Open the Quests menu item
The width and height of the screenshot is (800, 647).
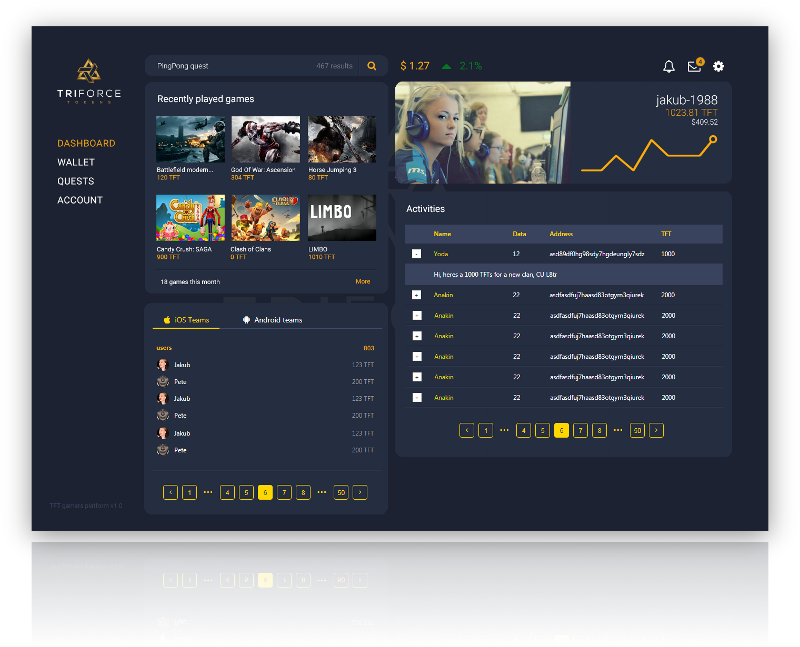(x=75, y=181)
